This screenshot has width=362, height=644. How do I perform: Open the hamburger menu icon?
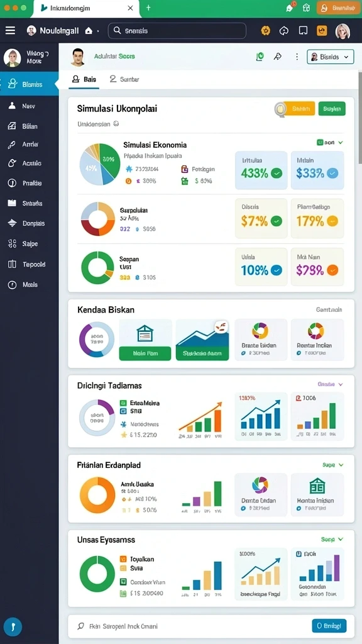[10, 30]
